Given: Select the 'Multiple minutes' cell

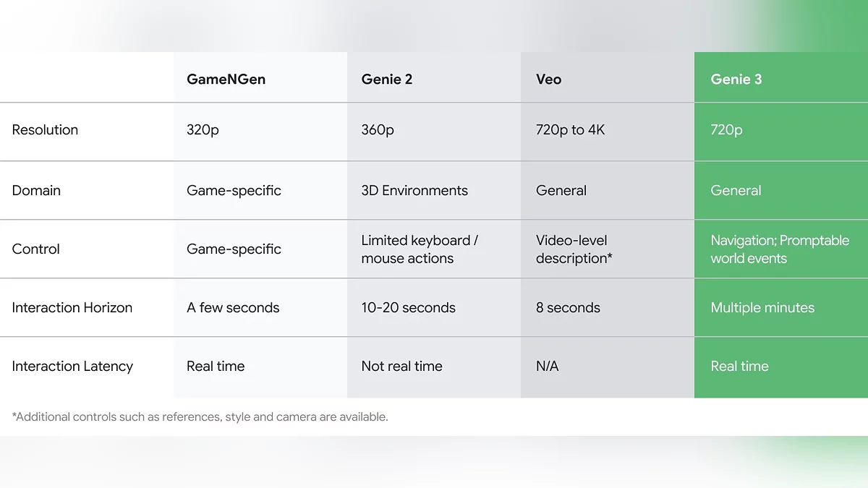Looking at the screenshot, I should [762, 308].
